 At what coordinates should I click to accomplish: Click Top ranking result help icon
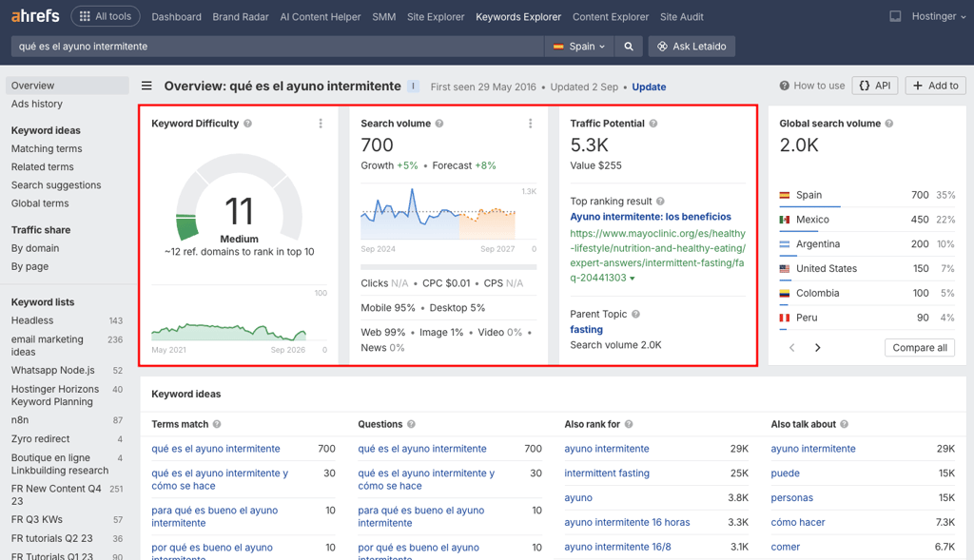pyautogui.click(x=660, y=202)
